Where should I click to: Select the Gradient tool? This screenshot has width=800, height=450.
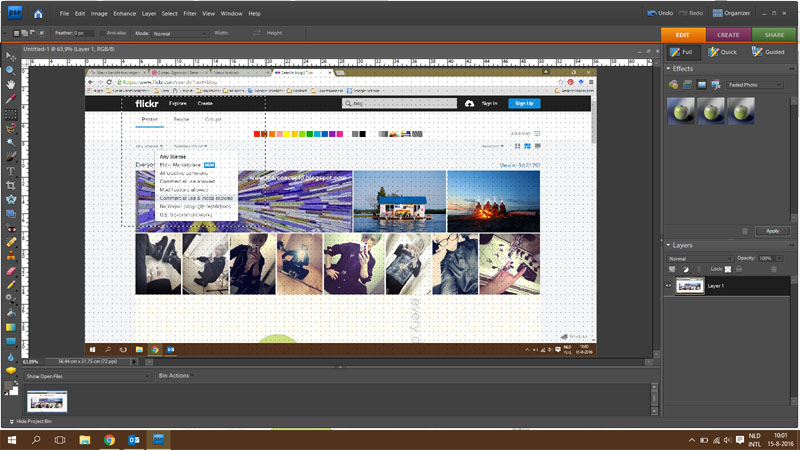11,328
